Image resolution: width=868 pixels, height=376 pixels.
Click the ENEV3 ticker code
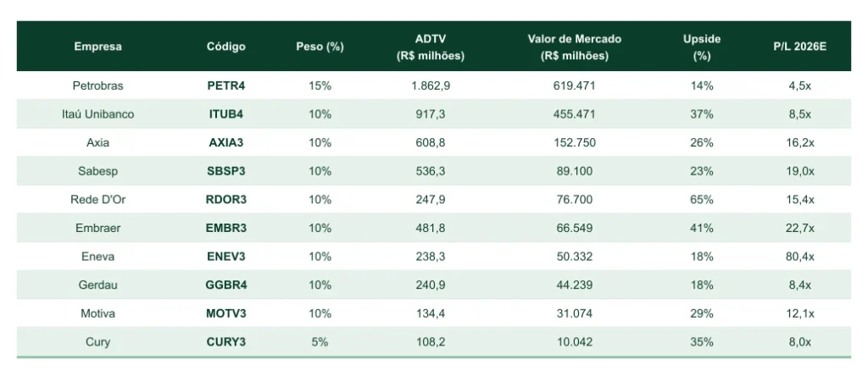225,257
